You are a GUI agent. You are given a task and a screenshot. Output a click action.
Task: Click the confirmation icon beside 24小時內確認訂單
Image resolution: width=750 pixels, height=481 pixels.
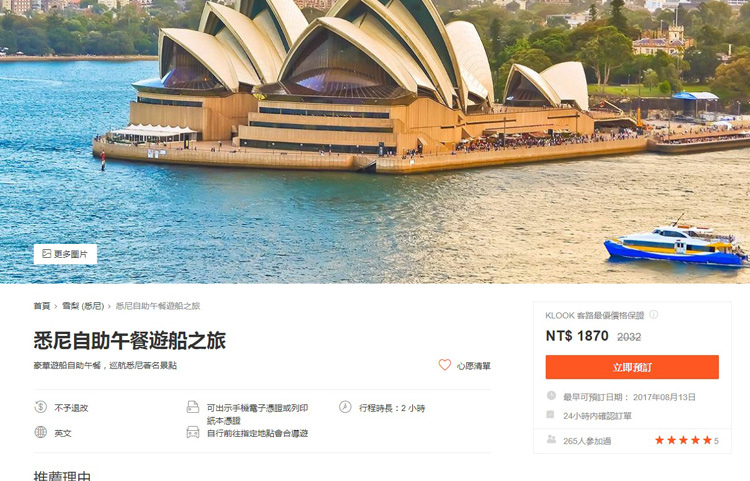551,415
